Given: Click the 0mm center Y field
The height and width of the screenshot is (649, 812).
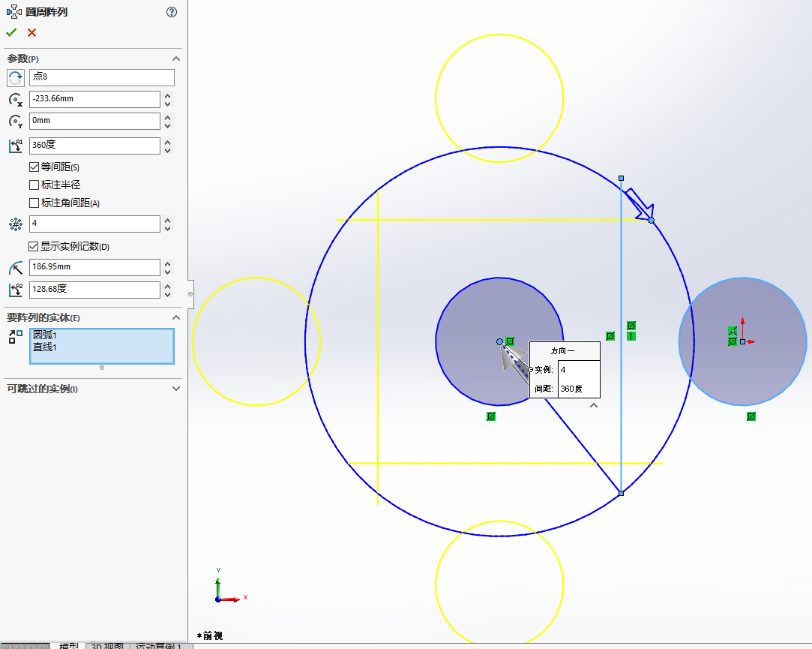Looking at the screenshot, I should pos(94,121).
